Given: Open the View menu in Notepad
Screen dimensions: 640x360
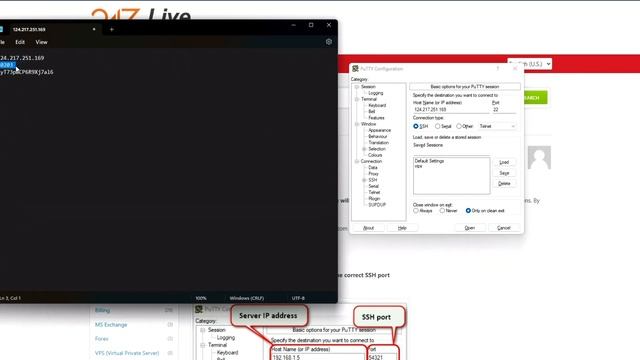Looking at the screenshot, I should 41,42.
